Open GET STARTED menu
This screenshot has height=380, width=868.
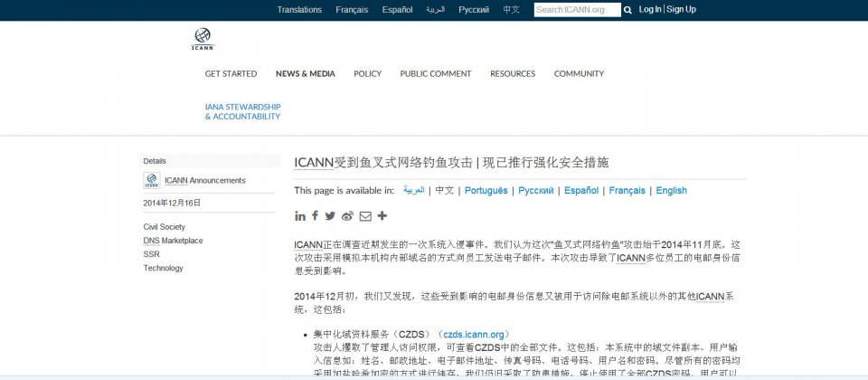[x=231, y=73]
